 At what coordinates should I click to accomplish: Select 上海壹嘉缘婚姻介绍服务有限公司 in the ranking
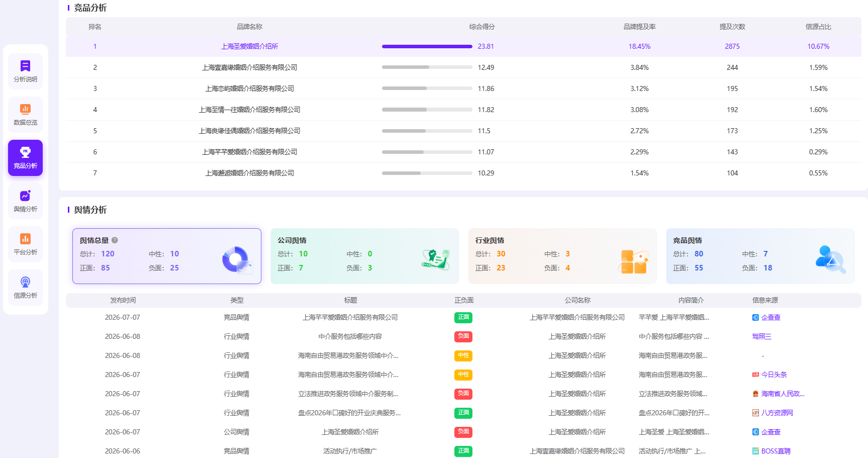point(249,67)
